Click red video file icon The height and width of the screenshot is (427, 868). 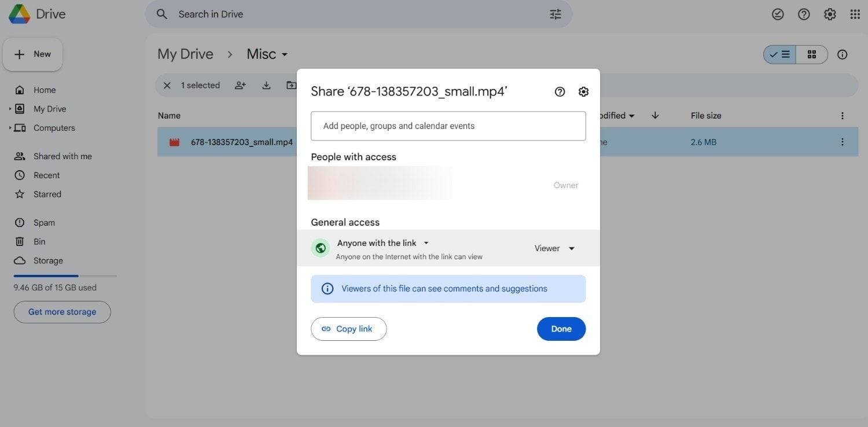tap(174, 142)
